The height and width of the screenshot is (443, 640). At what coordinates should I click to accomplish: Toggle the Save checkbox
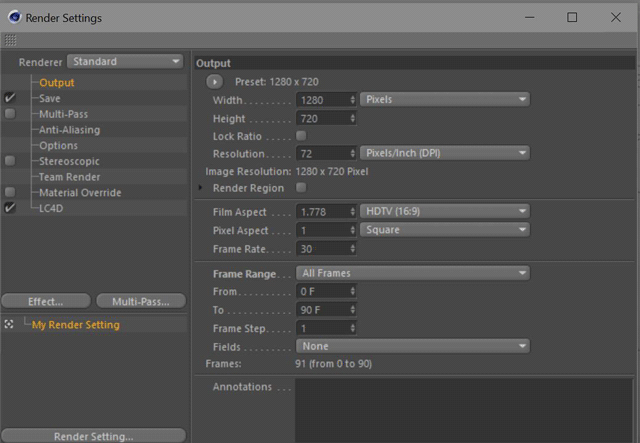point(10,98)
